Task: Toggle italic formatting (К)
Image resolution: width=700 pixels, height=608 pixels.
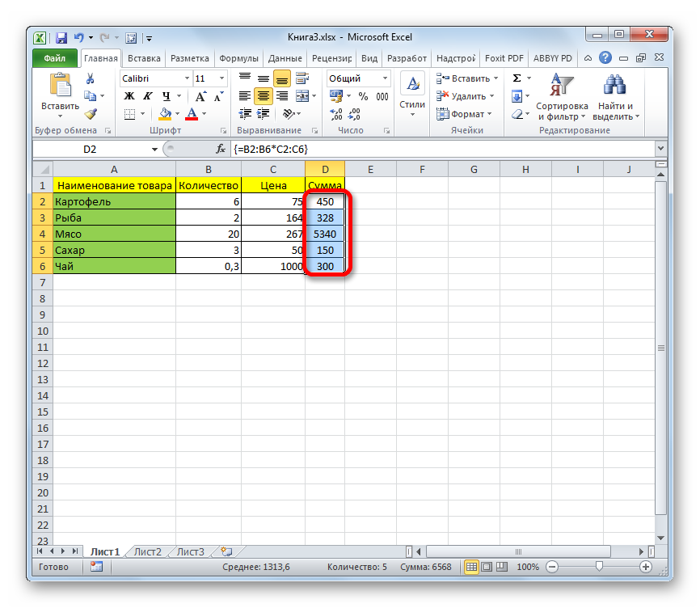Action: [145, 96]
